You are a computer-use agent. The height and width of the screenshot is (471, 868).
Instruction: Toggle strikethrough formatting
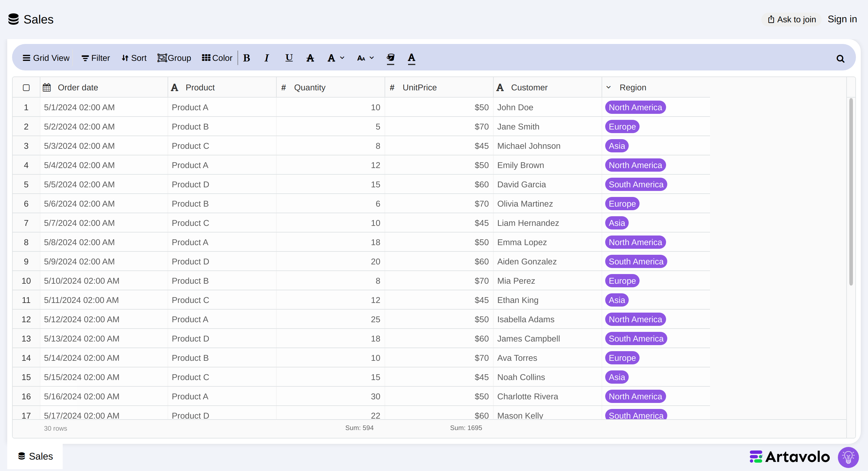pos(310,58)
